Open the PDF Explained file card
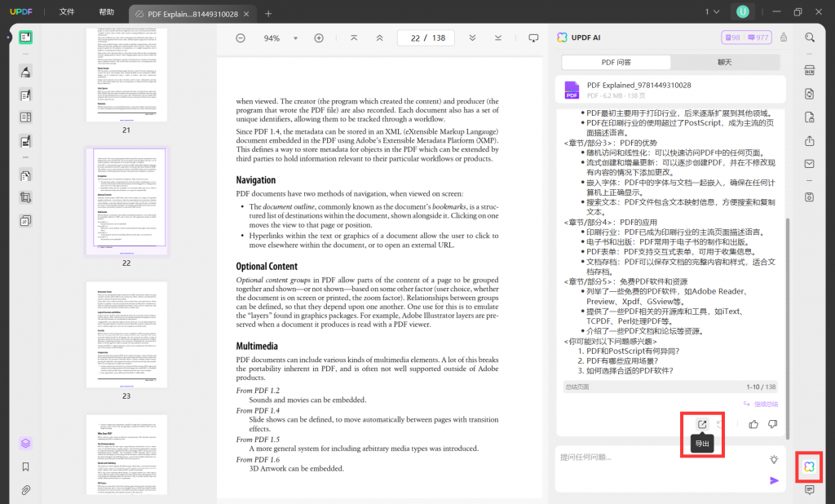The height and width of the screenshot is (504, 835). [670, 90]
